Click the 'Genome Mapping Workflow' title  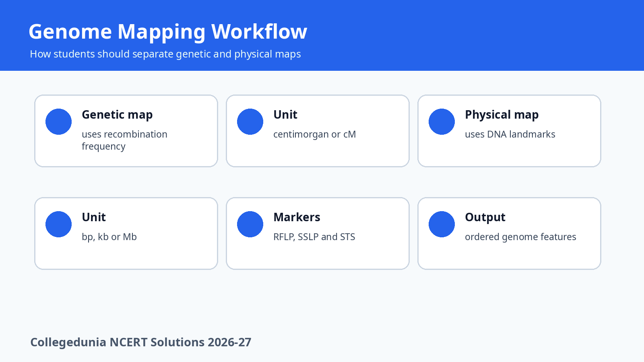click(168, 31)
